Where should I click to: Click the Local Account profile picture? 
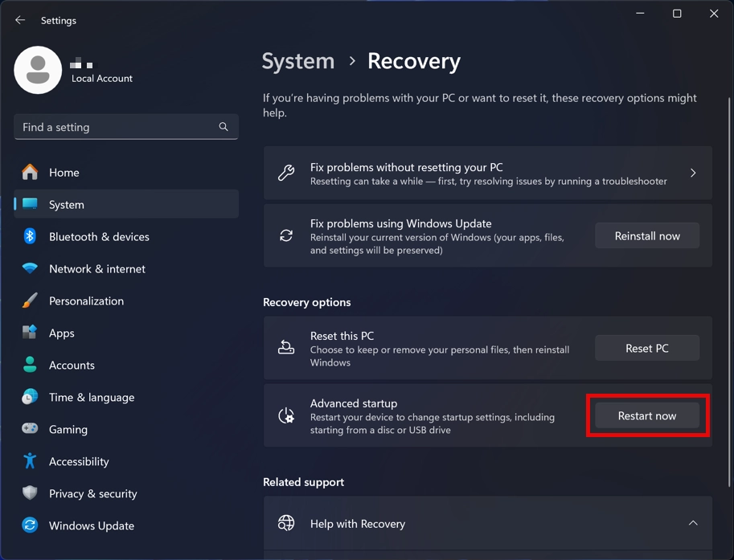38,70
